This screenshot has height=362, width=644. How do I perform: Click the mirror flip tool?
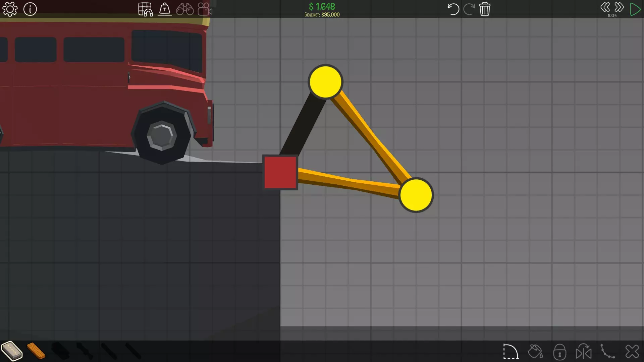pyautogui.click(x=584, y=352)
